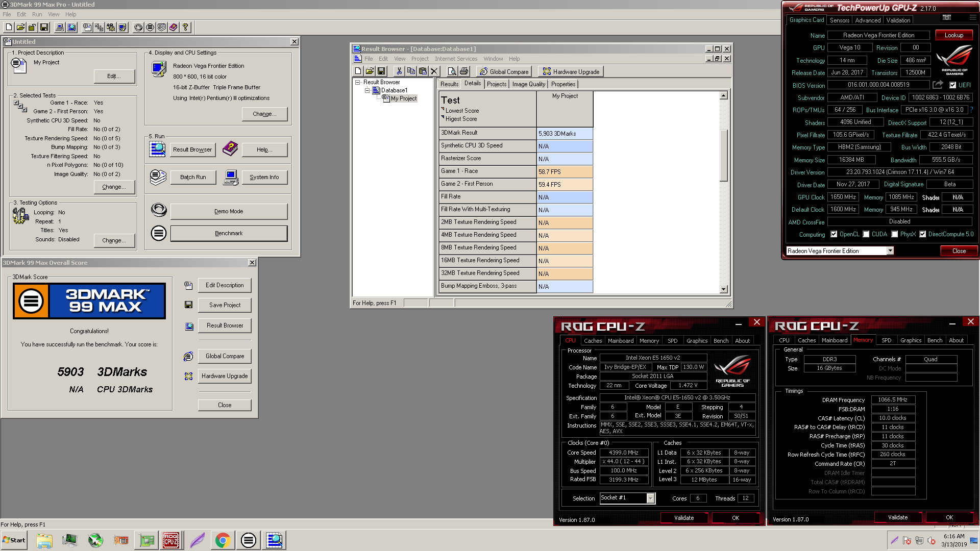980x551 pixels.
Task: Switch to Image Quality tab
Action: (x=529, y=84)
